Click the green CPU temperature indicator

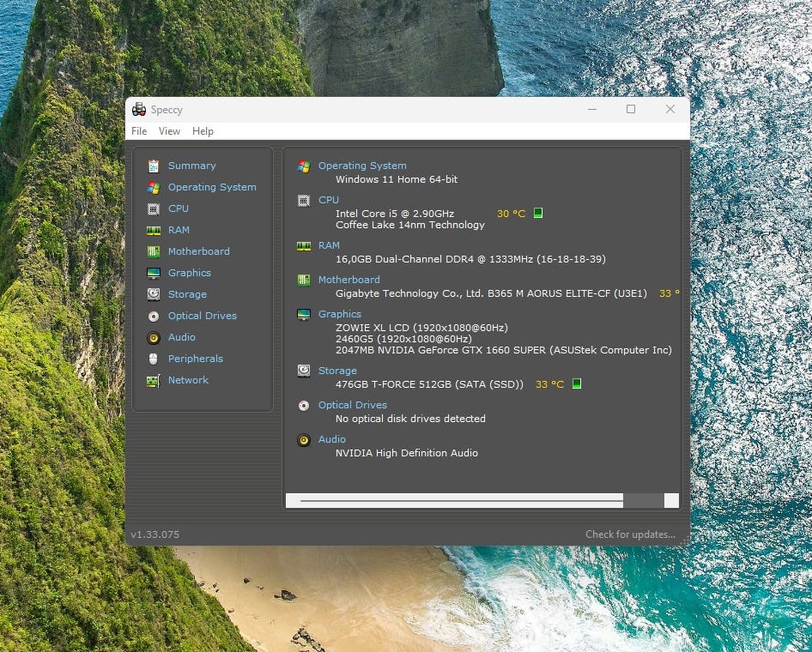click(538, 213)
